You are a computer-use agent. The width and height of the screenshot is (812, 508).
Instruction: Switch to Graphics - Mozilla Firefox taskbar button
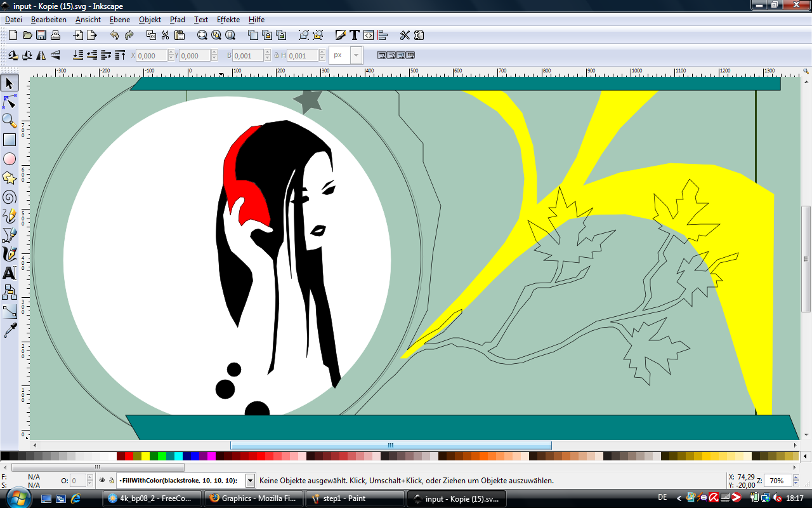click(x=253, y=498)
